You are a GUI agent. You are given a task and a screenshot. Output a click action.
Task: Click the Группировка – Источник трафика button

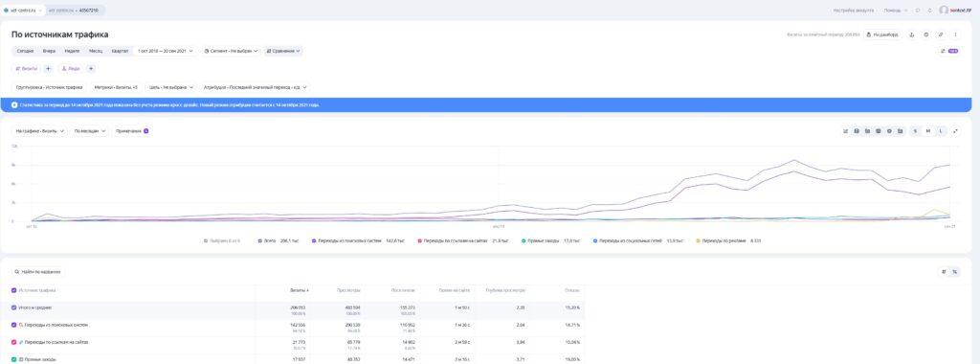click(x=50, y=87)
